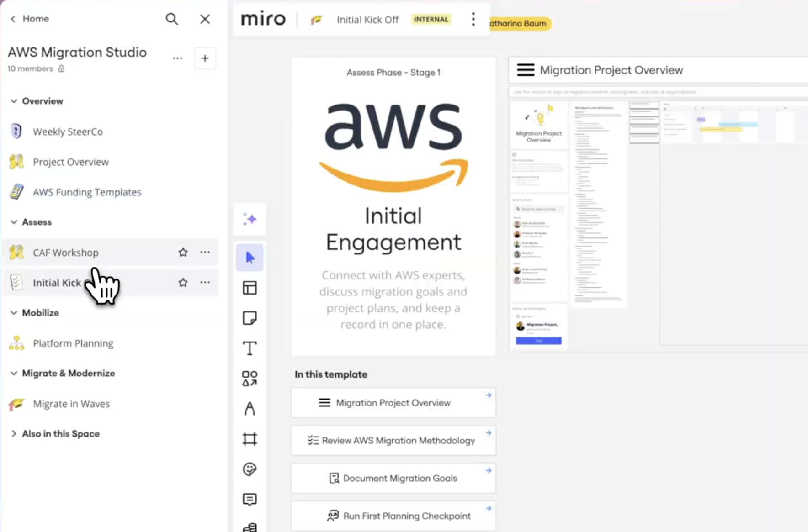Screen dimensions: 808x532
Task: Select the cursor Select tool
Action: click(250, 258)
